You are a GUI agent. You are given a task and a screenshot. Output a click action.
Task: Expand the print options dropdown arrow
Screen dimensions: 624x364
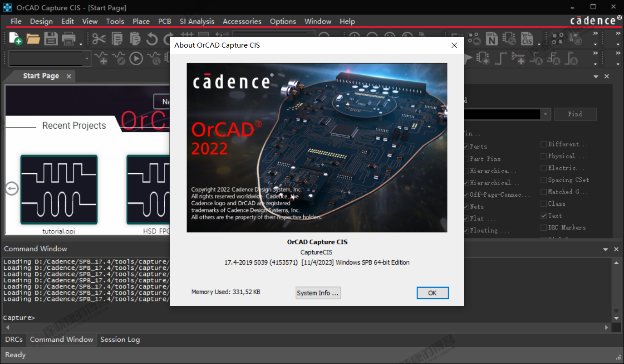81,44
